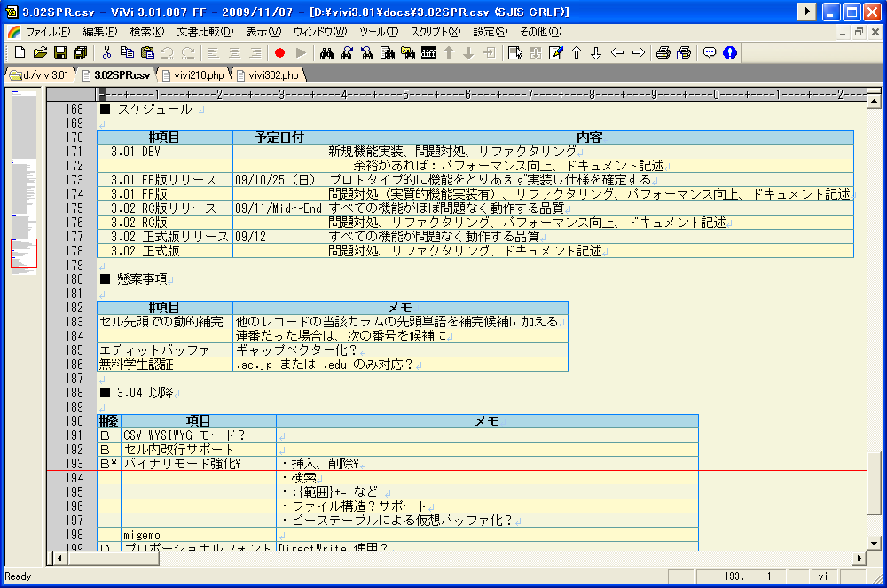Click the edit pencil note icon
Viewport: 887px width, 588px height.
[x=555, y=52]
